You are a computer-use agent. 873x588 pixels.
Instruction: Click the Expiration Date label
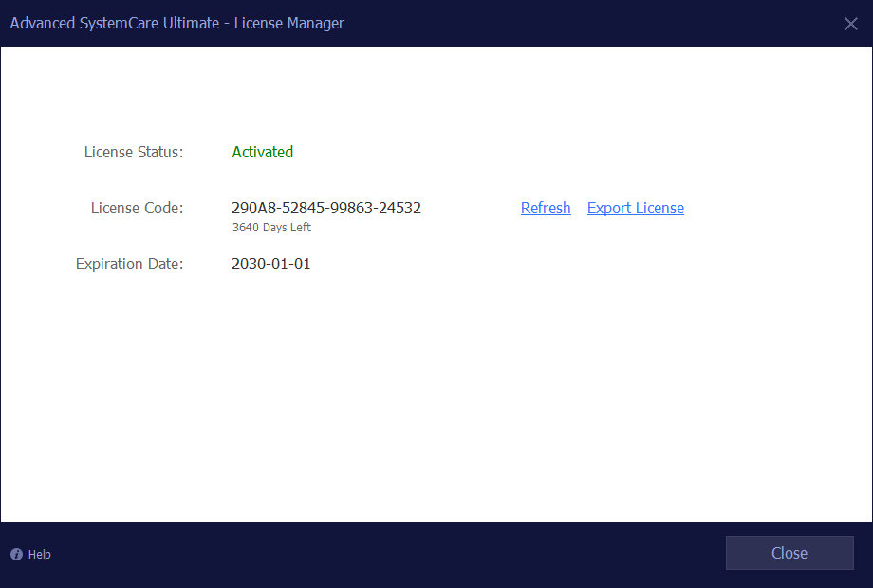[x=130, y=264]
